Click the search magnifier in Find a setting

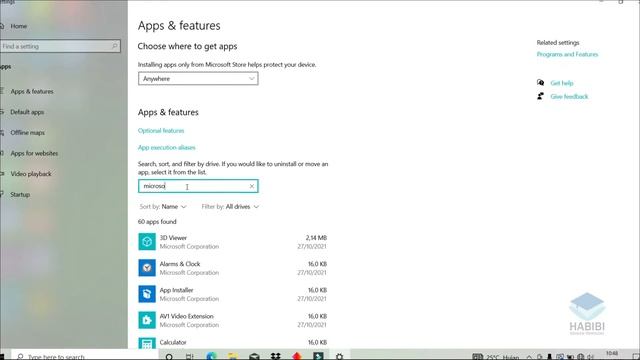click(x=115, y=46)
